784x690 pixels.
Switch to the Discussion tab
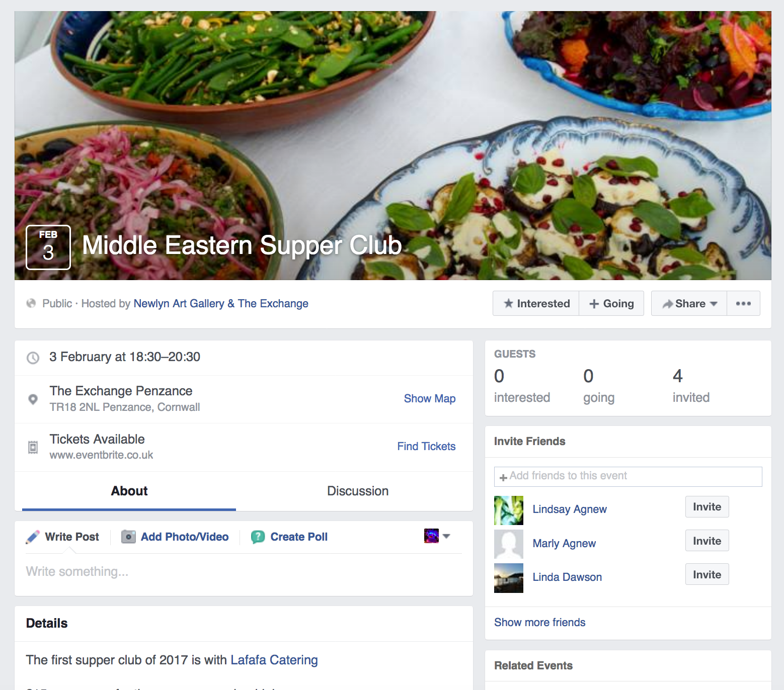[x=357, y=491]
